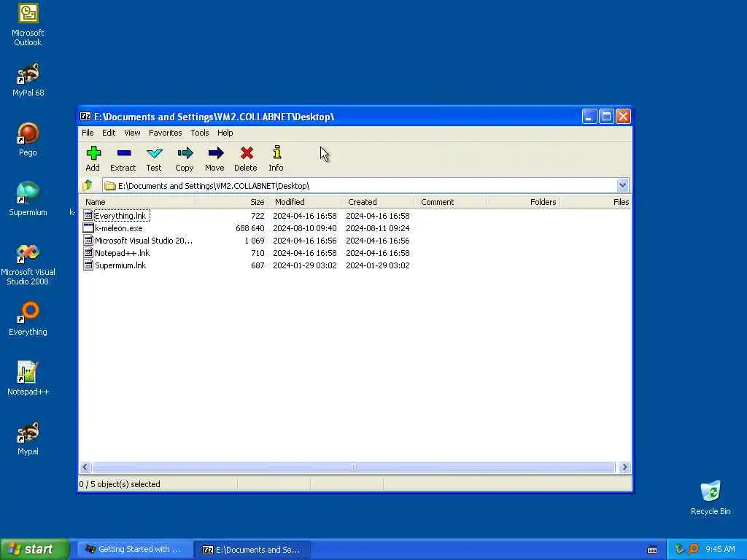Click the horizontal scrollbar right arrow
The height and width of the screenshot is (560, 747).
pos(624,467)
